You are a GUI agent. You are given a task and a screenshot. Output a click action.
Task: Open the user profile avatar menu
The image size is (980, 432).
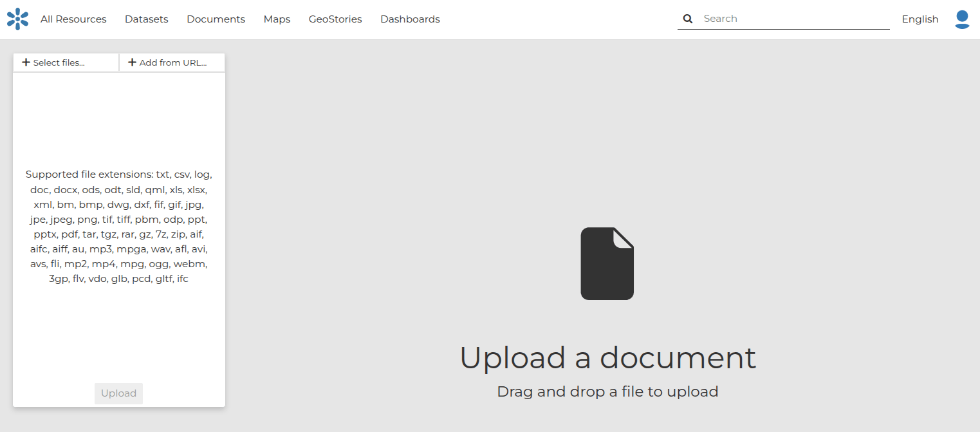(962, 19)
